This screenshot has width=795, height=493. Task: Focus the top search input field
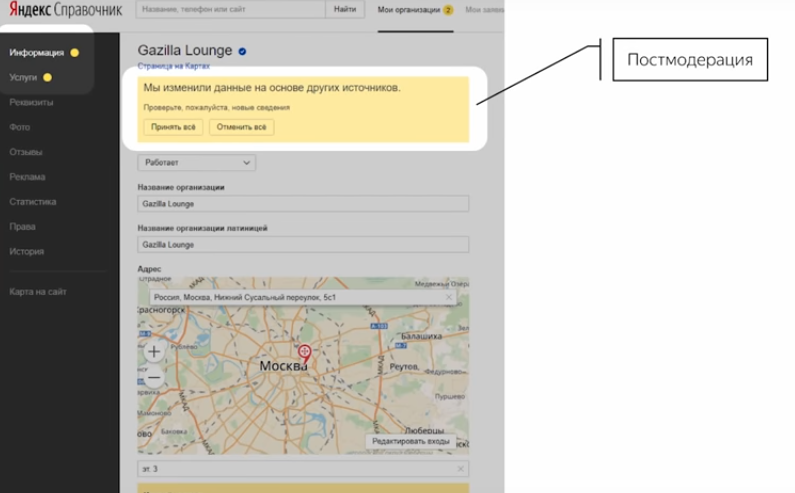point(231,9)
